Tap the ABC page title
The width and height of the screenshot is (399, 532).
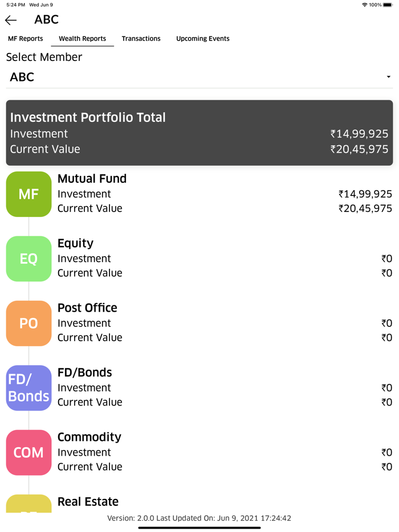[x=47, y=20]
